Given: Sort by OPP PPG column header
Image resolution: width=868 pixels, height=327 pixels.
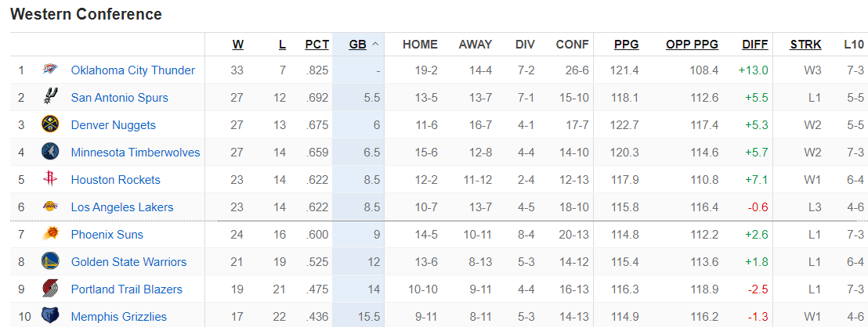Looking at the screenshot, I should (x=692, y=45).
